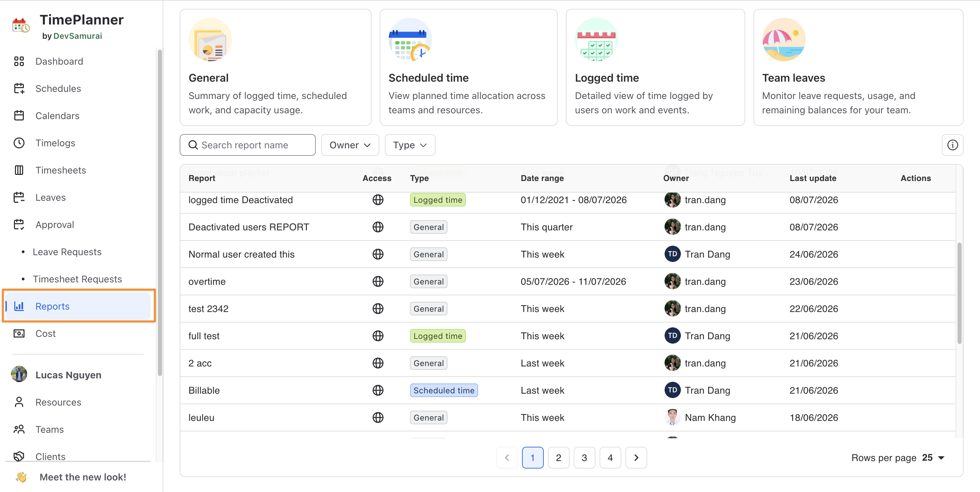Open the 'Deactivated users REPORT' report
This screenshot has width=980, height=492.
point(249,227)
